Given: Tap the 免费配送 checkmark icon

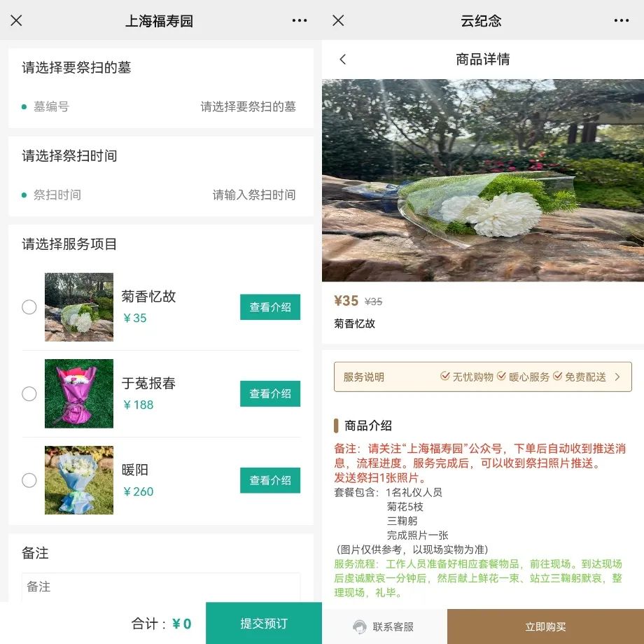Looking at the screenshot, I should point(558,377).
